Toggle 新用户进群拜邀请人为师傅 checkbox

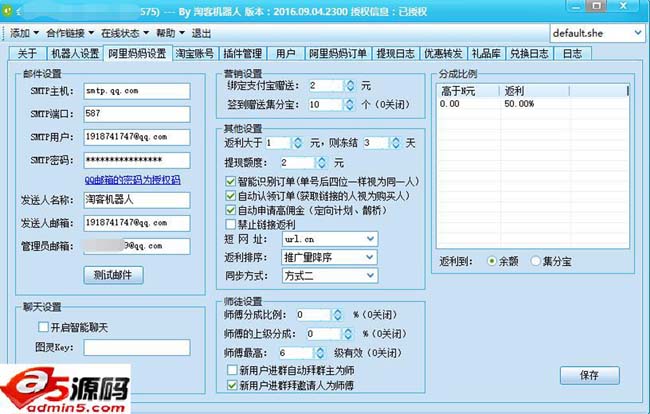click(x=232, y=385)
